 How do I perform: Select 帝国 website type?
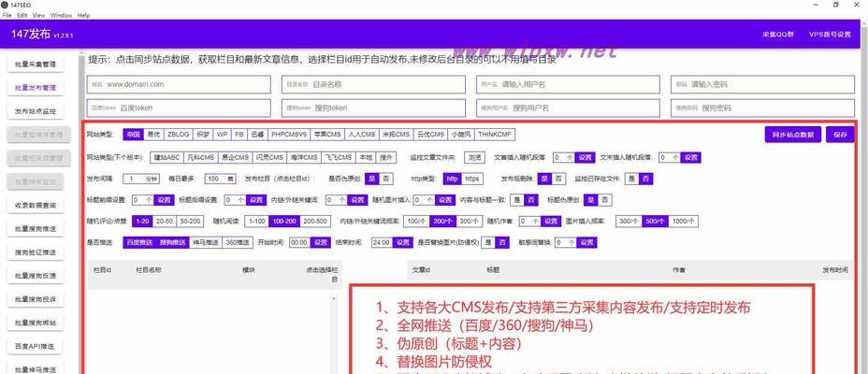[133, 135]
